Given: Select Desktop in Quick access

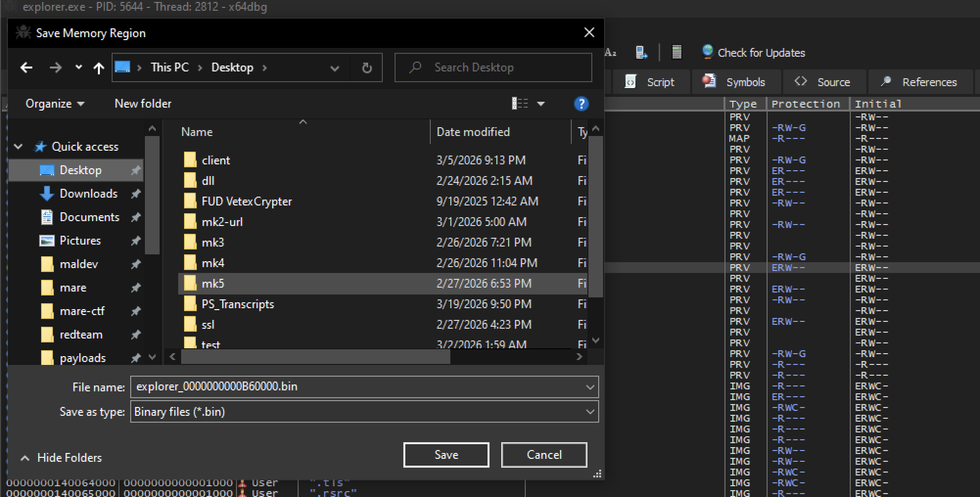Looking at the screenshot, I should (x=76, y=170).
